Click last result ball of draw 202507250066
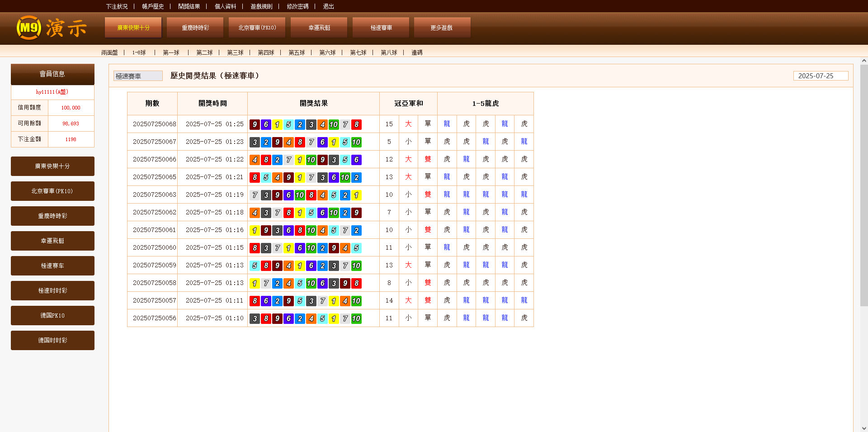This screenshot has width=868, height=432. tap(356, 160)
